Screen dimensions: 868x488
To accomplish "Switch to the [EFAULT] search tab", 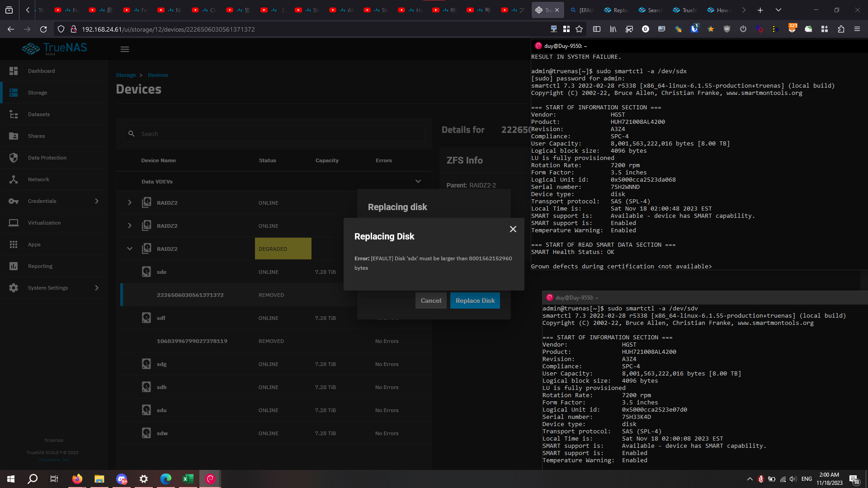I will 582,10.
